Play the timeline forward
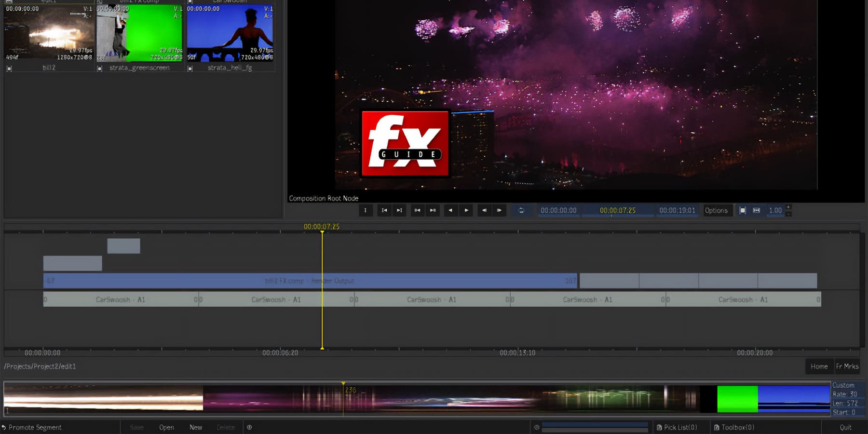 [466, 210]
